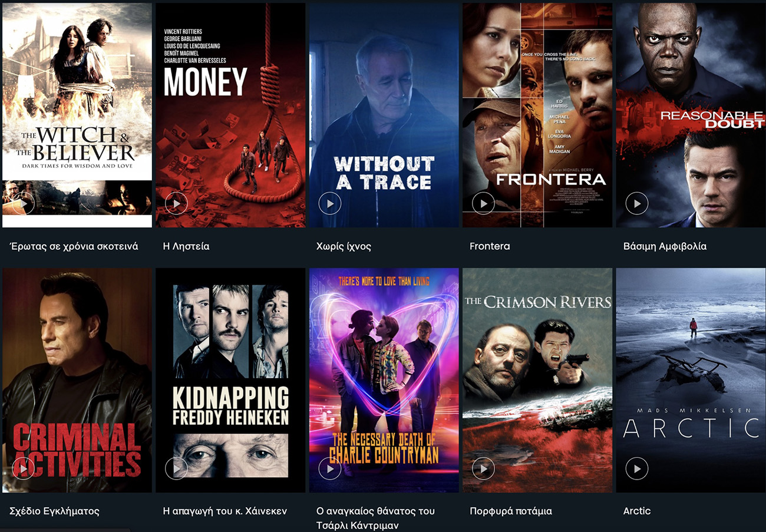
Task: Click the Σχέδιο Εγκλήματος title
Action: pyautogui.click(x=55, y=511)
